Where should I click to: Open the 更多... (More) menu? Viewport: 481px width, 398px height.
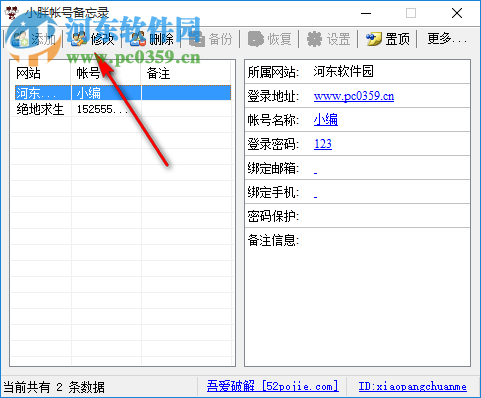pos(447,39)
